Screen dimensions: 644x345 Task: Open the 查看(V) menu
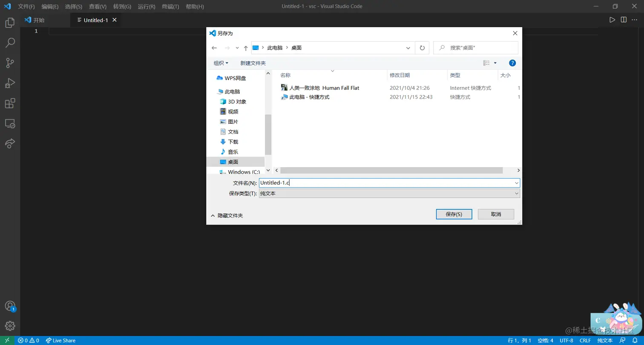click(98, 7)
